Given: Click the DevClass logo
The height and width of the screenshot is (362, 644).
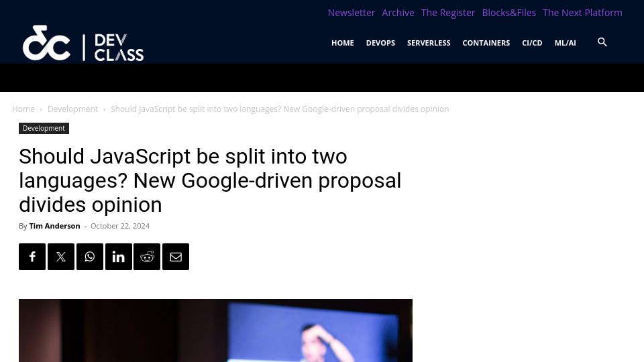Looking at the screenshot, I should [83, 43].
